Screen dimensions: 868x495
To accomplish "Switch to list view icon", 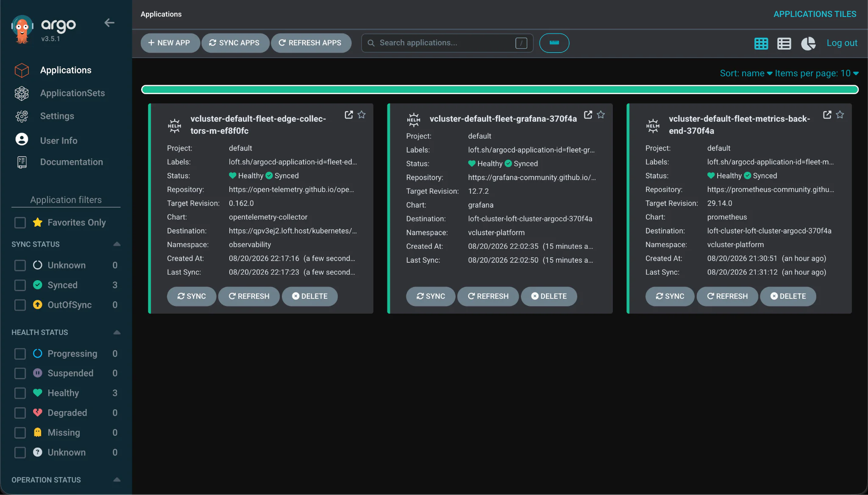I will point(784,43).
